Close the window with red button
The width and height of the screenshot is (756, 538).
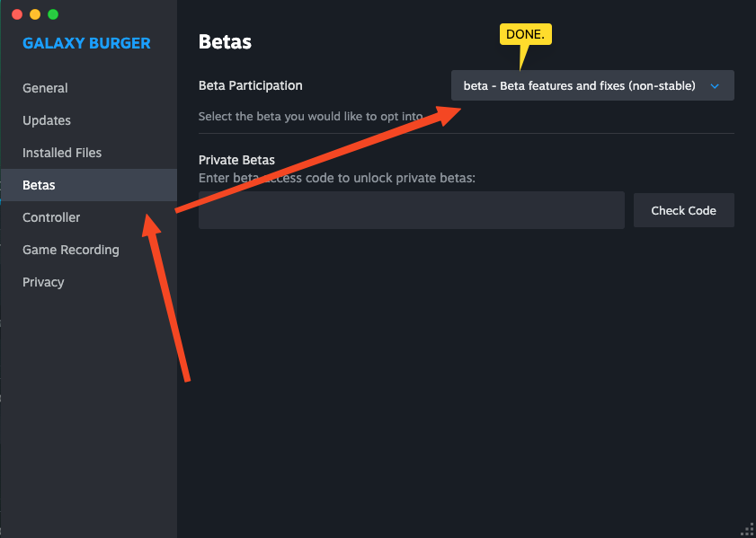click(17, 14)
